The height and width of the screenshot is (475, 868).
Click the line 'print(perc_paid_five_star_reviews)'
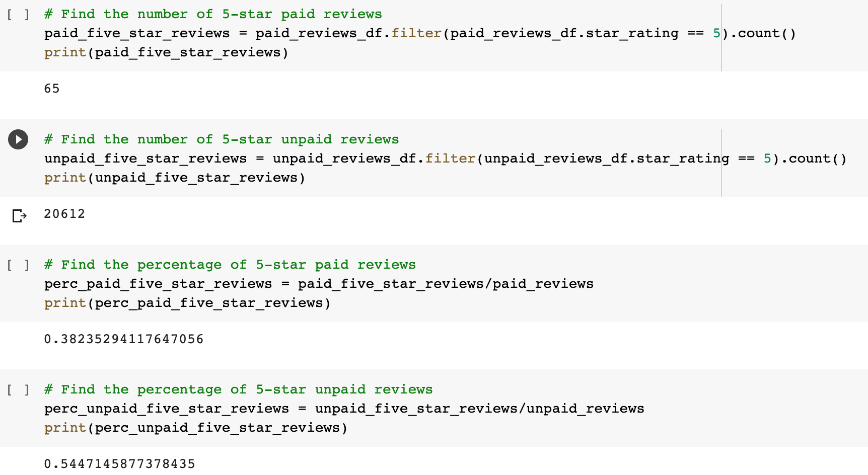[187, 303]
